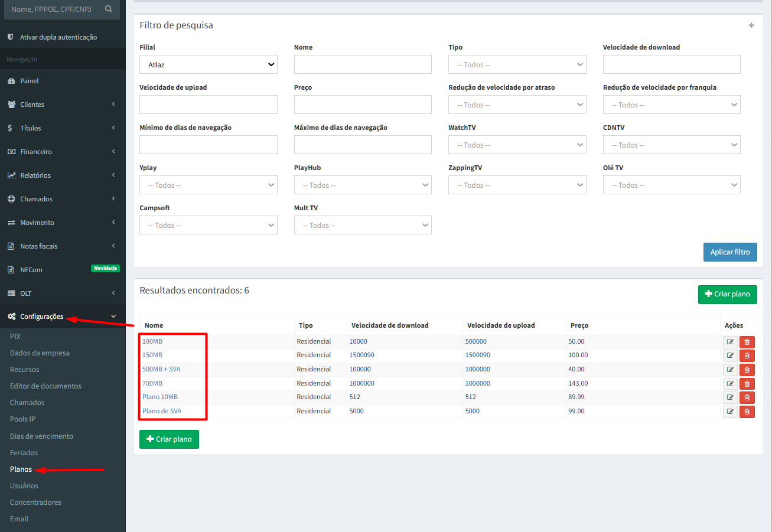The height and width of the screenshot is (532, 772).
Task: Click the Velocidade de download input field
Action: [671, 65]
